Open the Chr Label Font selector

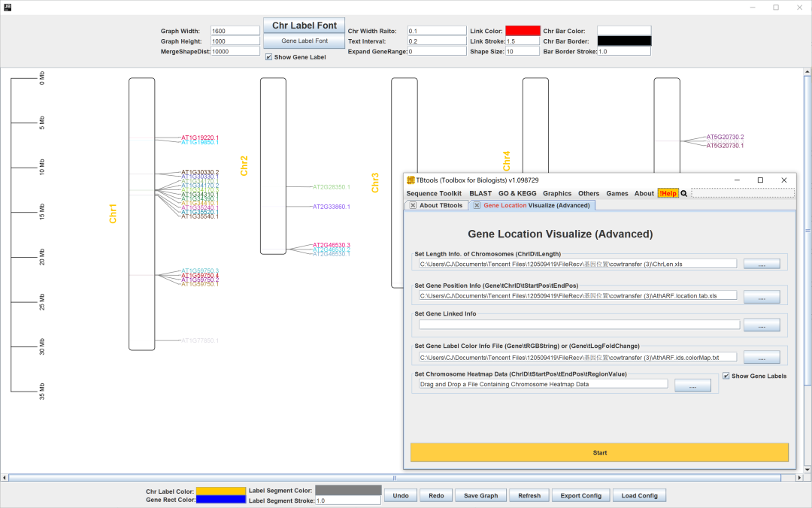[x=303, y=25]
